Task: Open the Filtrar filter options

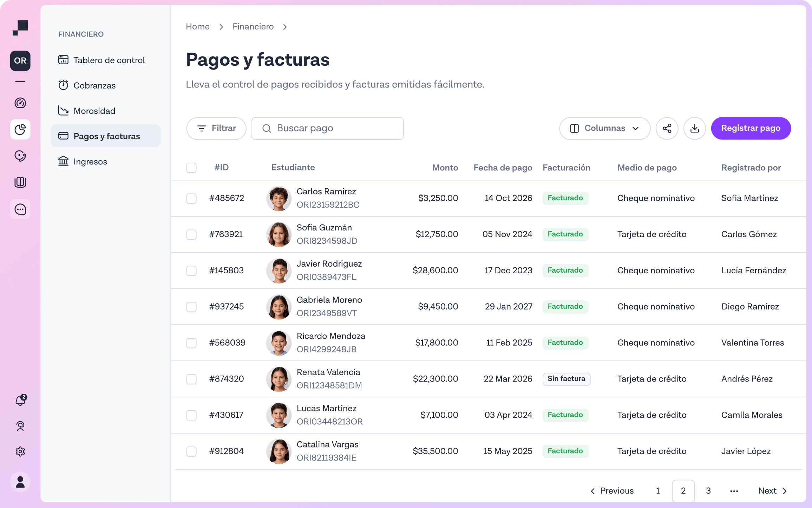Action: tap(216, 128)
